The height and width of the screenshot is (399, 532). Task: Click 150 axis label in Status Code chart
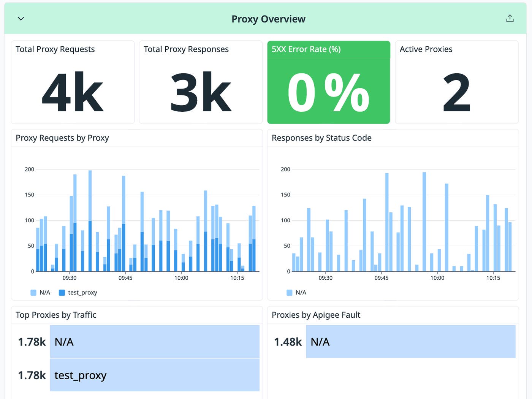pos(285,195)
